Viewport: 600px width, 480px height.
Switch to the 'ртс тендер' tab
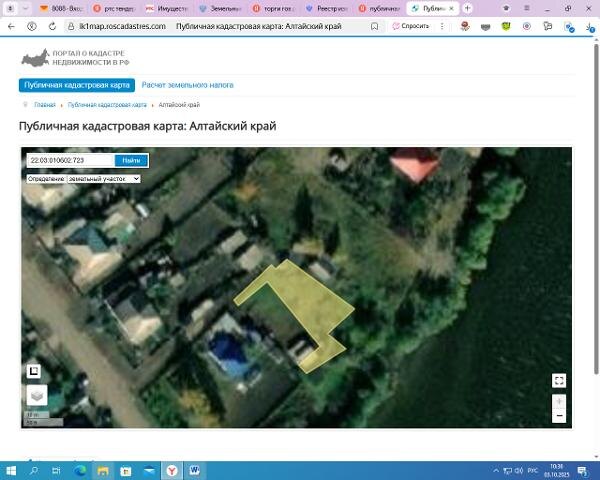pos(113,8)
